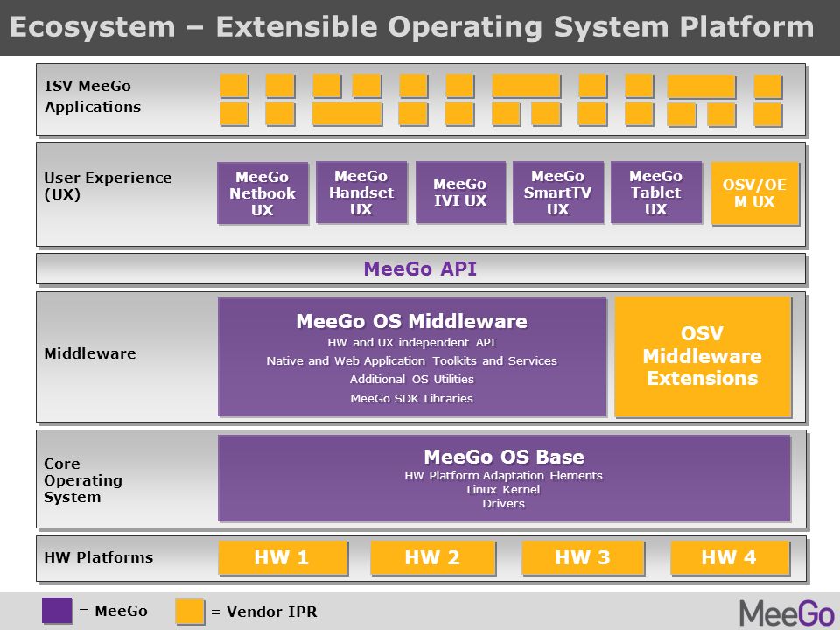Click the 'Middleware' row label
Screen dimensions: 840x630
click(90, 353)
